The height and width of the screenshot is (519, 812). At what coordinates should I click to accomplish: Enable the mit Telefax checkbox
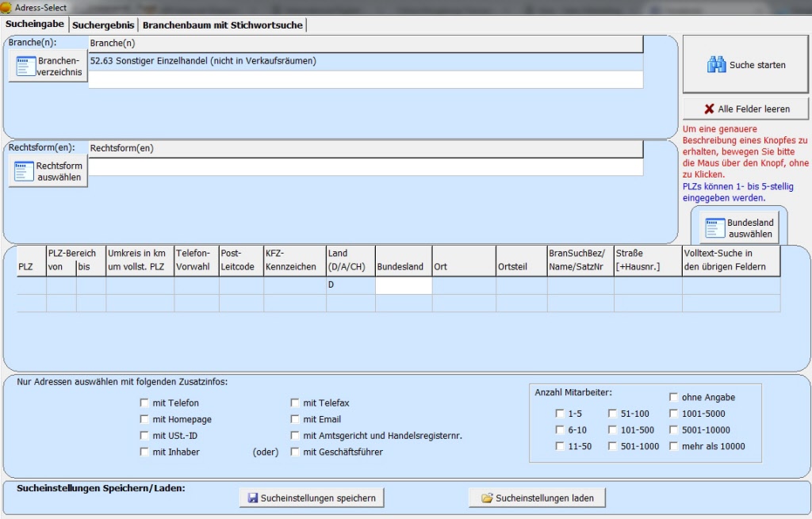pos(295,403)
